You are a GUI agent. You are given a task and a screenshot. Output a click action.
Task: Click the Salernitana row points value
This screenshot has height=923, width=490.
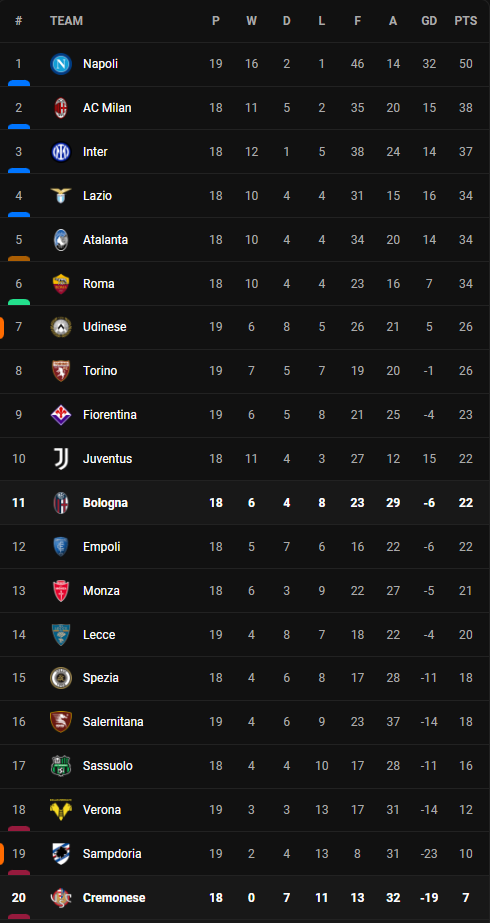tap(466, 722)
